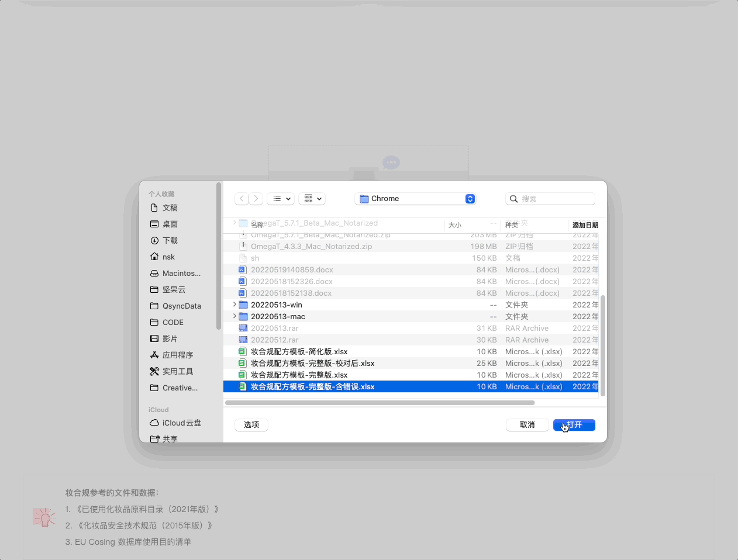738x560 pixels.
Task: Click the forward navigation arrow
Action: [x=256, y=199]
